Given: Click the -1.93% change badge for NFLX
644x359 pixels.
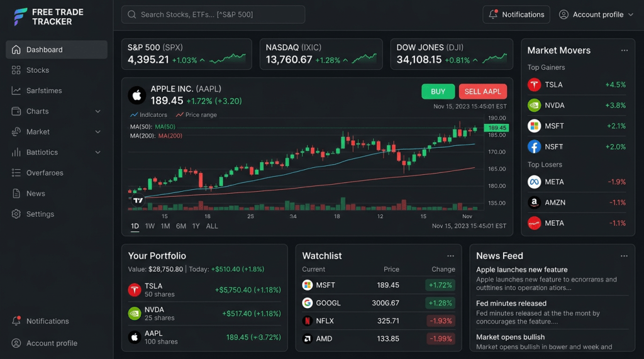Looking at the screenshot, I should click(440, 321).
